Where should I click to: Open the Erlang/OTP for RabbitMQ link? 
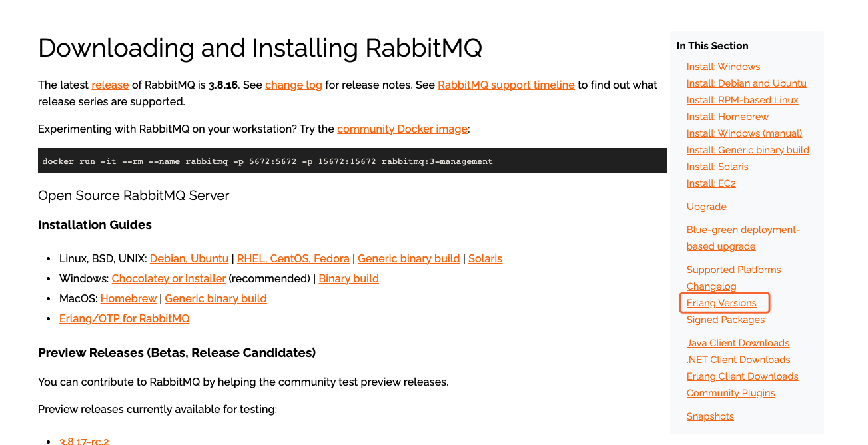(x=125, y=318)
